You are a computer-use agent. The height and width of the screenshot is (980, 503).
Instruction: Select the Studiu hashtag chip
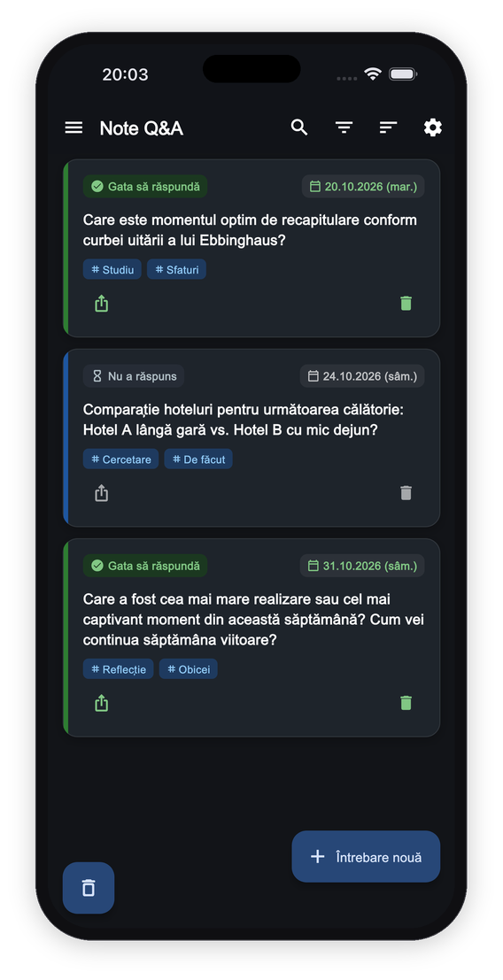coord(112,269)
